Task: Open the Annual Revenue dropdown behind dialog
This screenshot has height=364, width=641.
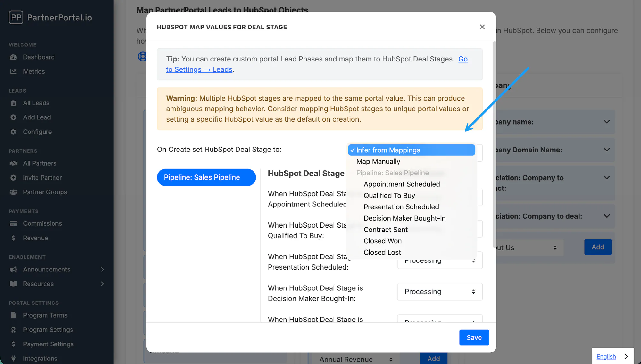Action: coord(356,359)
